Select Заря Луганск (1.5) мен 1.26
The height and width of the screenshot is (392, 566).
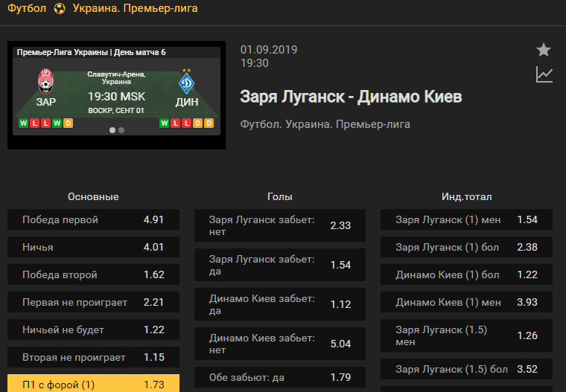[466, 335]
